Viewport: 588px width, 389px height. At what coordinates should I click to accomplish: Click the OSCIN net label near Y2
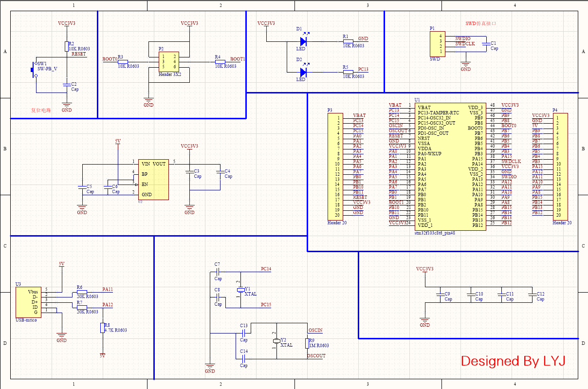[x=315, y=331]
